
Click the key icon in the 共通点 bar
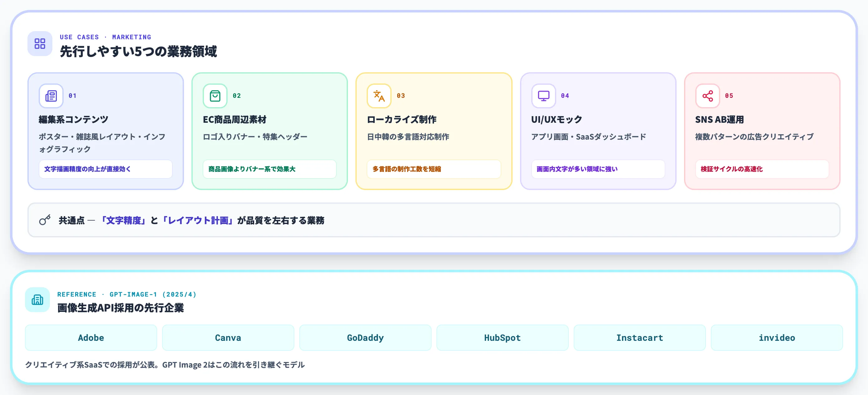45,220
